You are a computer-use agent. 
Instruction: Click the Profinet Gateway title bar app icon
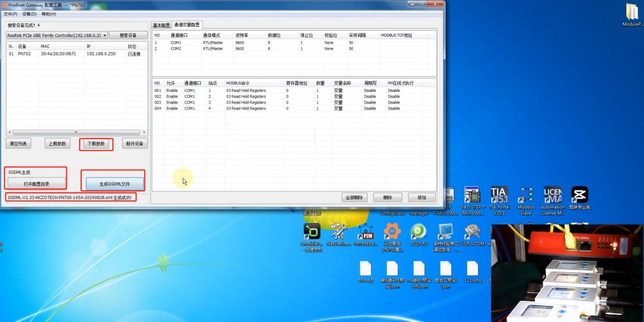click(5, 5)
